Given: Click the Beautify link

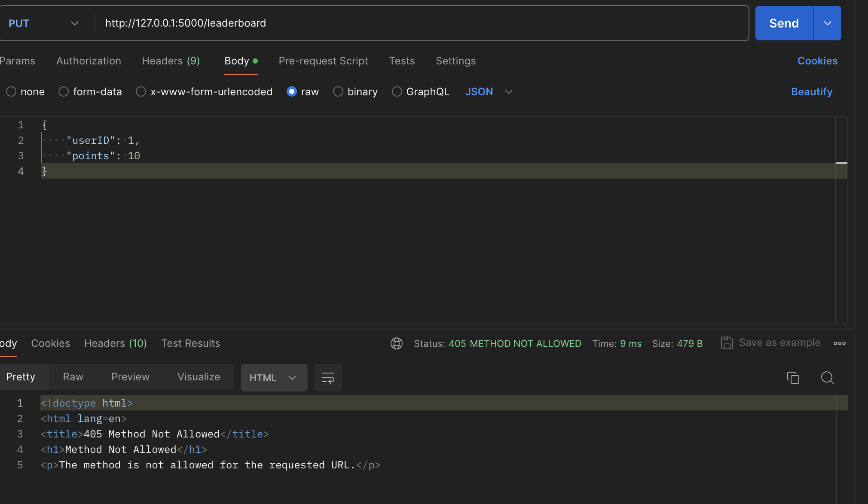Looking at the screenshot, I should 811,92.
